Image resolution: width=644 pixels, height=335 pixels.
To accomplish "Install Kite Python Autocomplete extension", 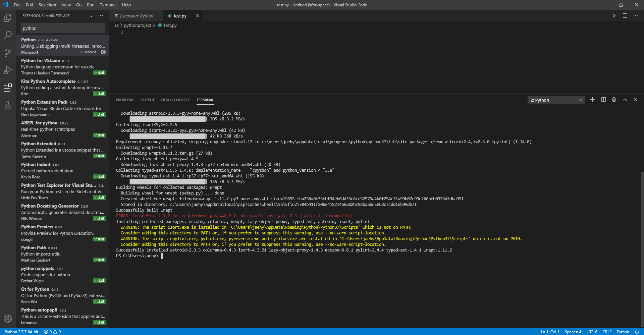I will pos(99,94).
